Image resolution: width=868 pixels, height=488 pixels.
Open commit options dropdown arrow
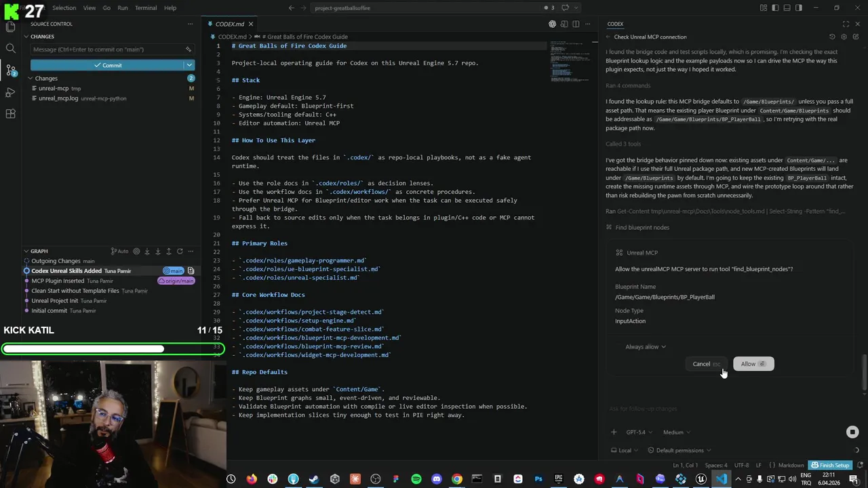coord(189,65)
